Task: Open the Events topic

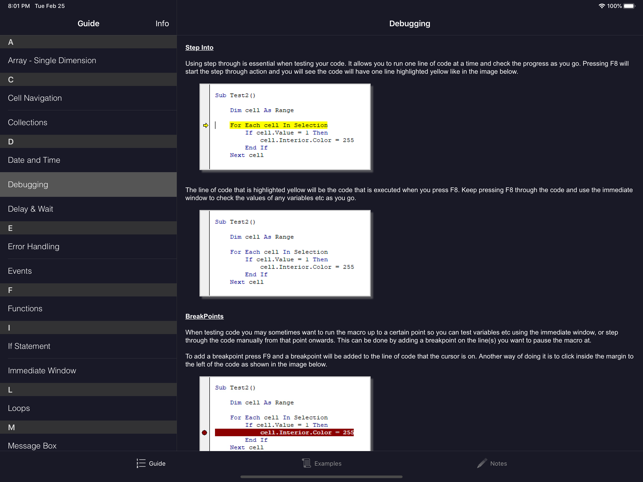Action: pos(89,271)
